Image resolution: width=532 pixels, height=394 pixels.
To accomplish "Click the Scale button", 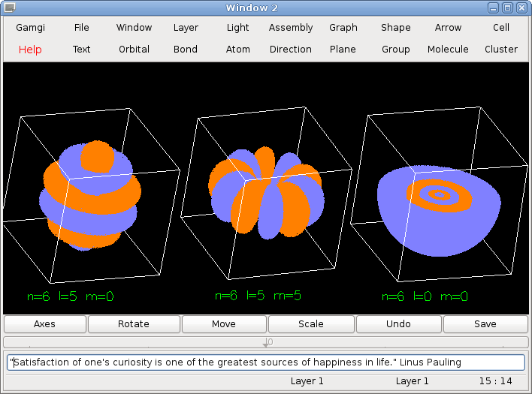I will 311,324.
